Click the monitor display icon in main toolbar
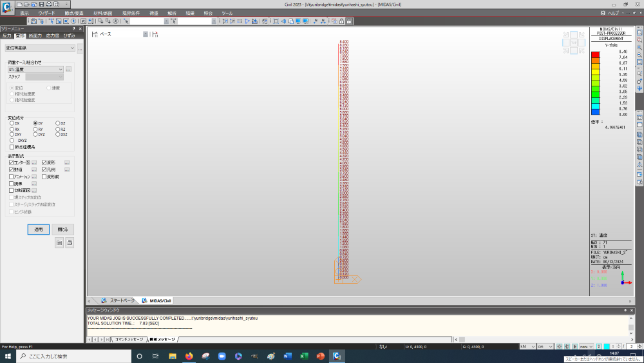Screen dimensions: 644x363 tap(298, 21)
